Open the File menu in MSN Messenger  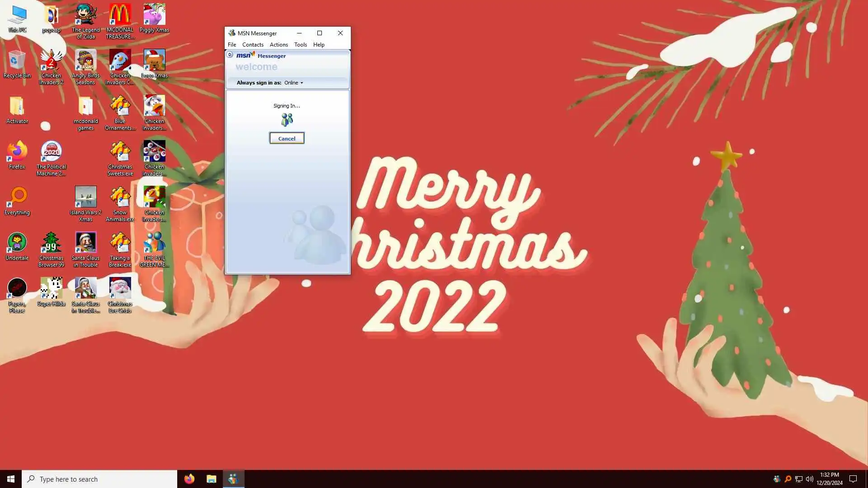click(x=232, y=45)
